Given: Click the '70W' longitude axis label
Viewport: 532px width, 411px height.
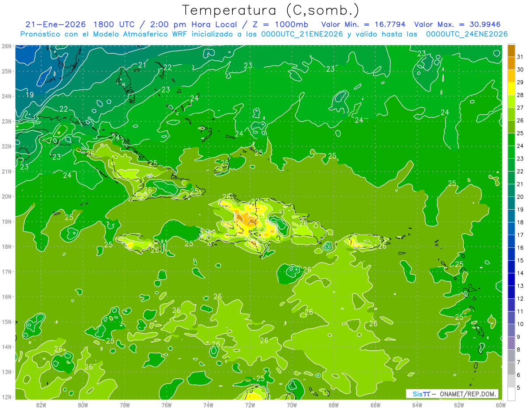Looking at the screenshot, I should pos(292,405).
